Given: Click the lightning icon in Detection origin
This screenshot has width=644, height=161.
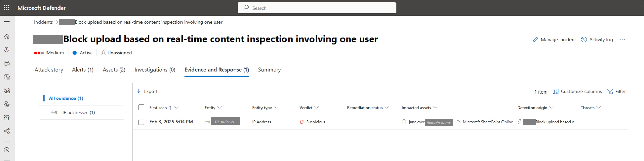Looking at the screenshot, I should pos(520,122).
